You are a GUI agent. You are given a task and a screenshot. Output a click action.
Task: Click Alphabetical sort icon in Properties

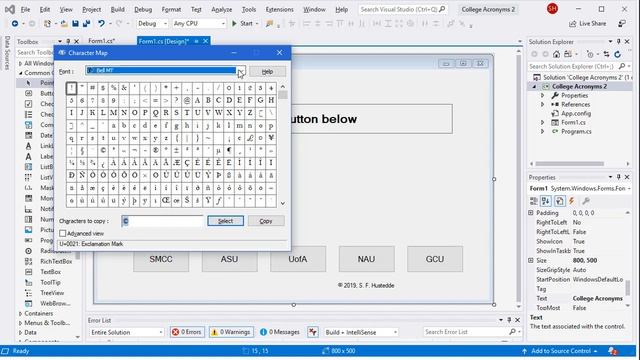coord(546,201)
